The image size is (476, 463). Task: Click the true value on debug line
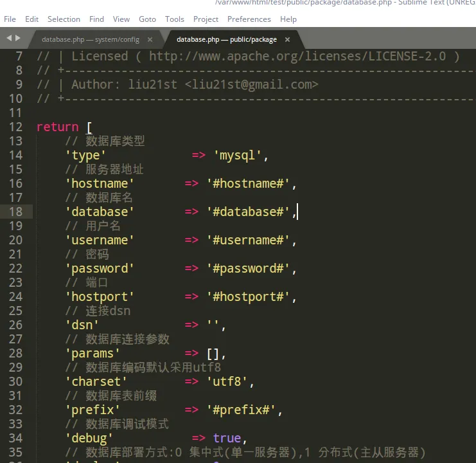227,438
